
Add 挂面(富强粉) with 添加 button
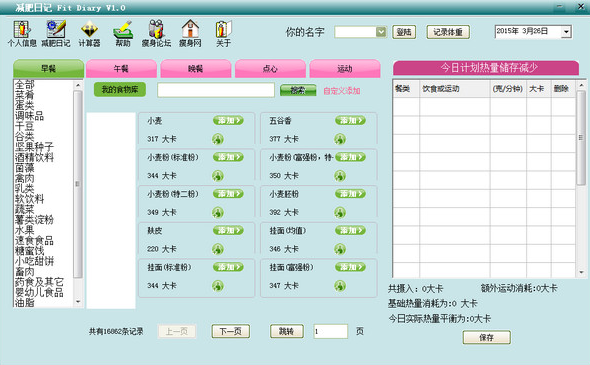pyautogui.click(x=350, y=267)
